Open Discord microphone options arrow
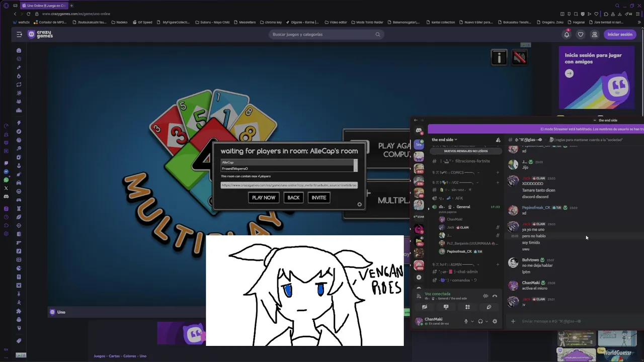This screenshot has width=644, height=362. [x=472, y=321]
